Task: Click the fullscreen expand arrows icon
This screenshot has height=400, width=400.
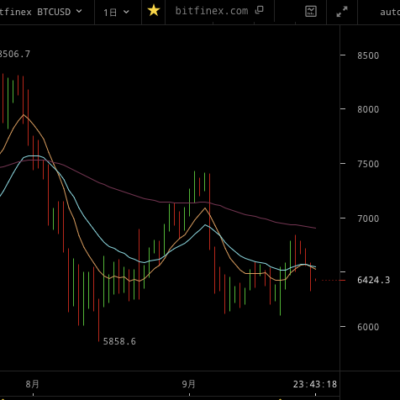Action: (342, 12)
